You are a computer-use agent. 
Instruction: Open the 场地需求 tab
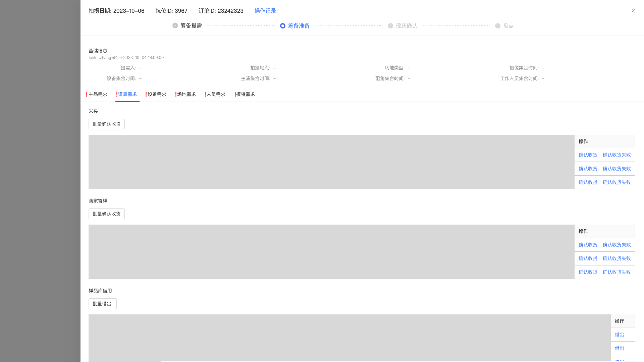point(186,95)
